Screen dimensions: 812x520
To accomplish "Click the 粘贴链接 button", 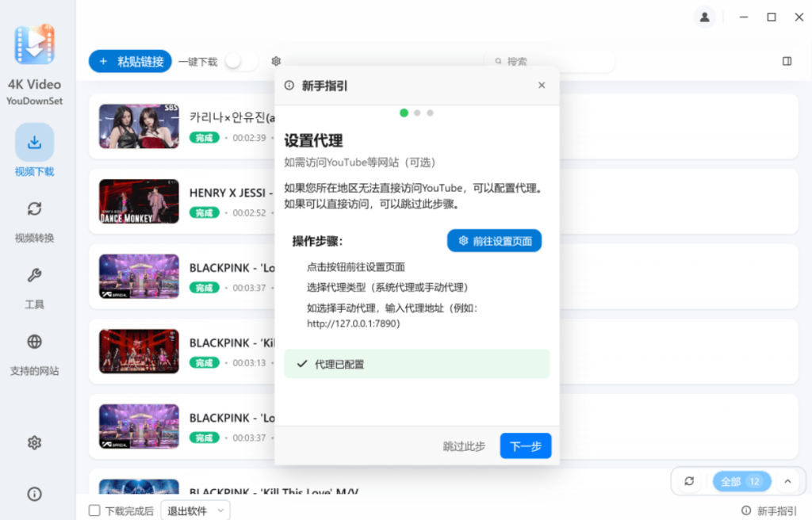I will pyautogui.click(x=130, y=61).
